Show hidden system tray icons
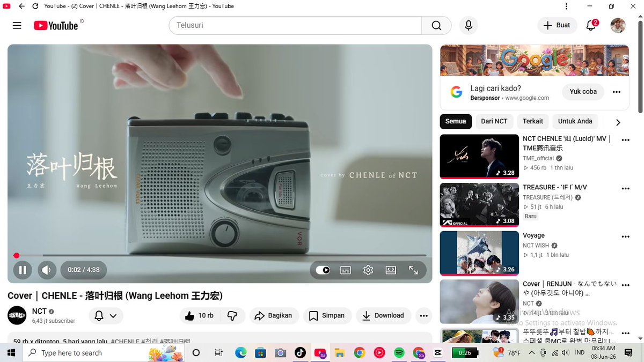The height and width of the screenshot is (362, 644). 531,352
